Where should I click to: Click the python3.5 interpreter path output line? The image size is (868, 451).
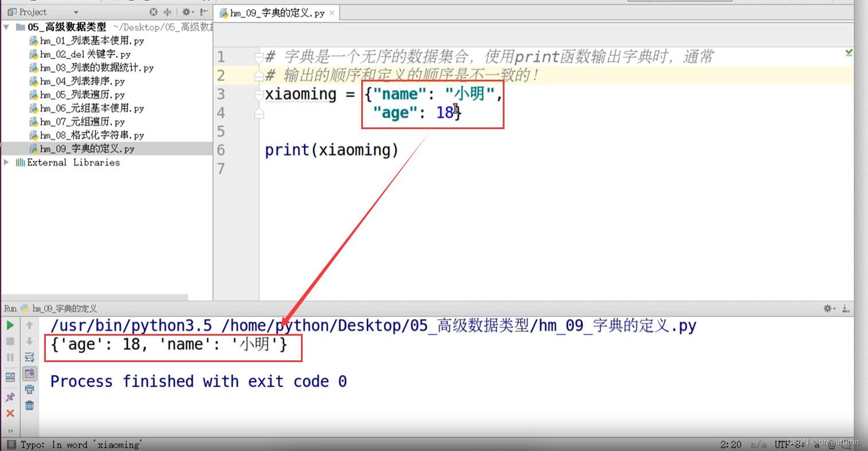[373, 326]
